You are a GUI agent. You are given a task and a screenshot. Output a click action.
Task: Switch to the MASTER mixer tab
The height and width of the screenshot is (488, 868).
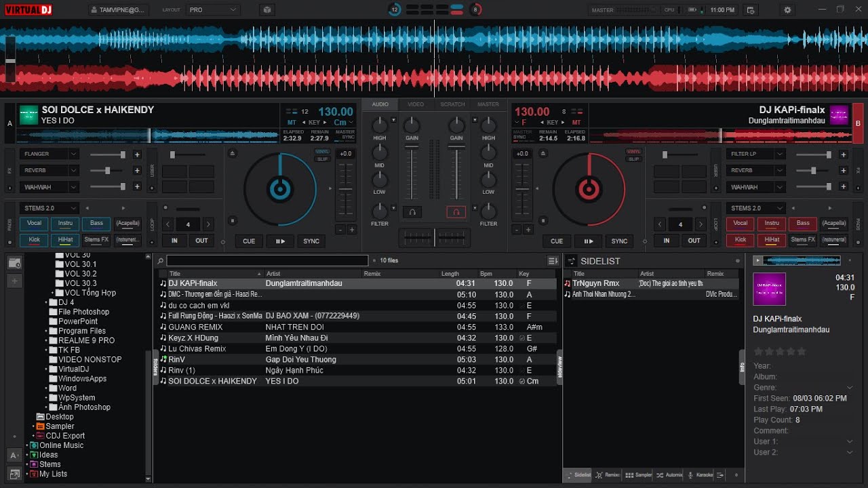pyautogui.click(x=488, y=104)
